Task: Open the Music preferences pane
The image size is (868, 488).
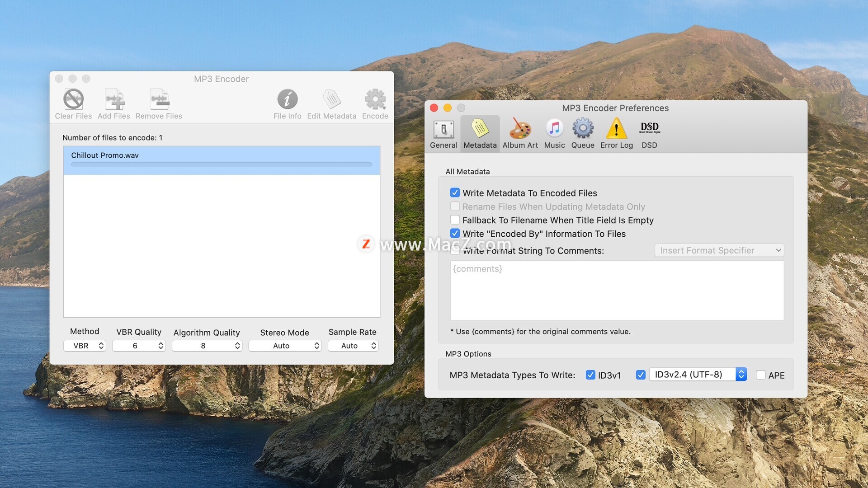Action: (554, 134)
